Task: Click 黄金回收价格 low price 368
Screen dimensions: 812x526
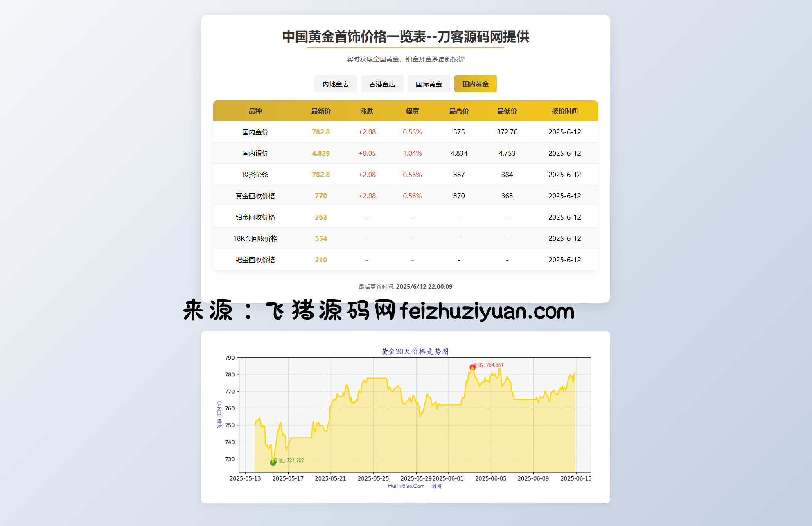Action: click(x=507, y=196)
